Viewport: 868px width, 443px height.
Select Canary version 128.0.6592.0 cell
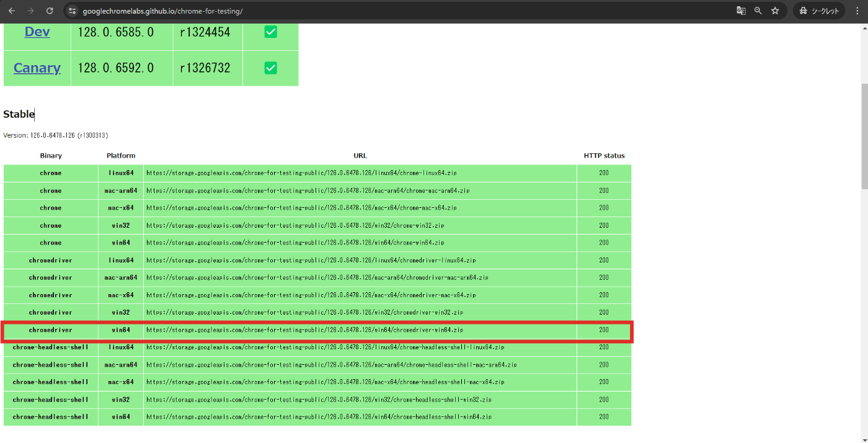point(122,68)
